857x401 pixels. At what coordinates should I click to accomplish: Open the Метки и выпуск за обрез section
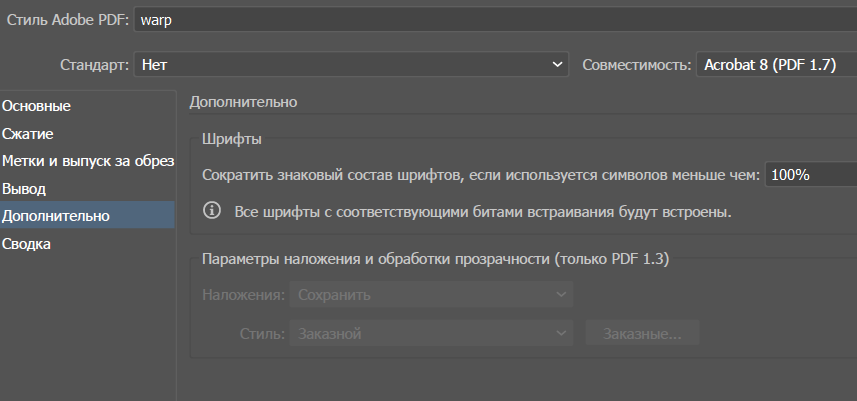(x=88, y=161)
